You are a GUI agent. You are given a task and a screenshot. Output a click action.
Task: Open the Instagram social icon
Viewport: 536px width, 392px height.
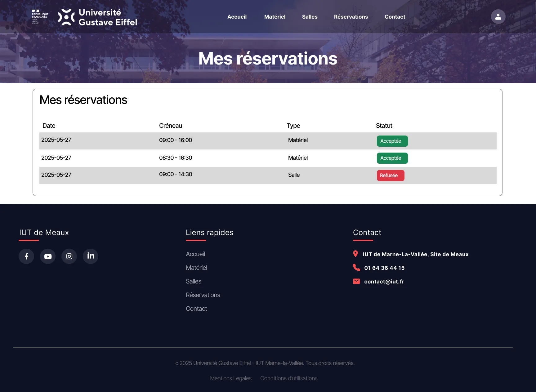tap(69, 256)
